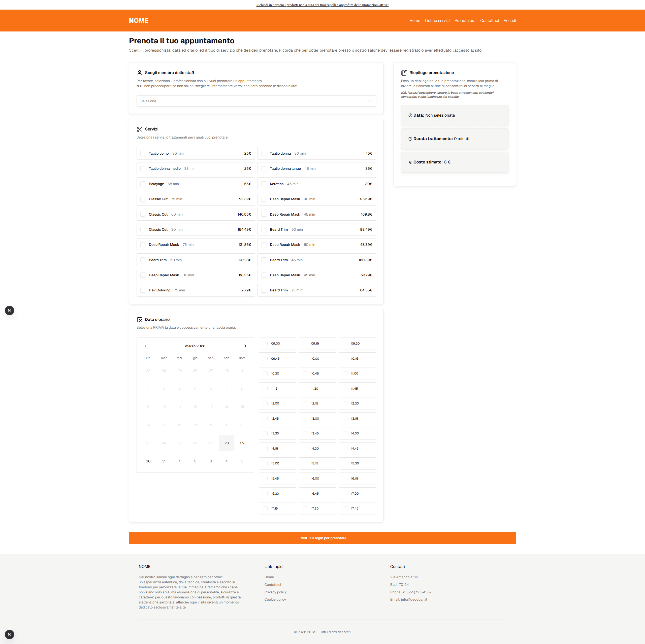Enable the Keratina service checkbox

[x=264, y=184]
